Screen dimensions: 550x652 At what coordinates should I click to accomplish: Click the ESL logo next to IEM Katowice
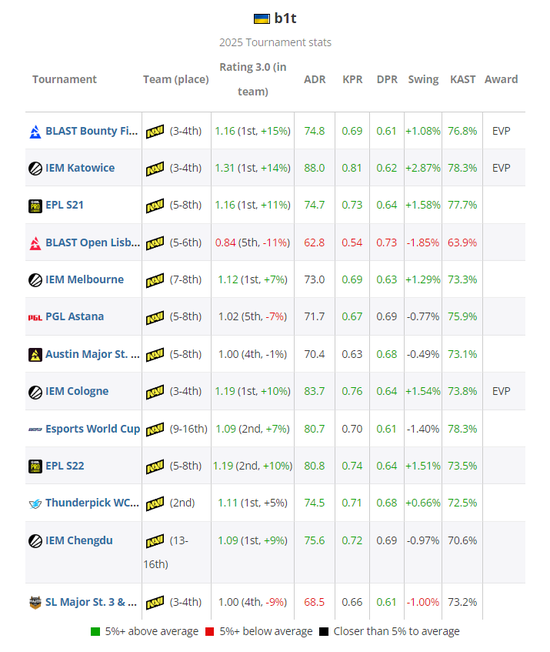tap(35, 168)
